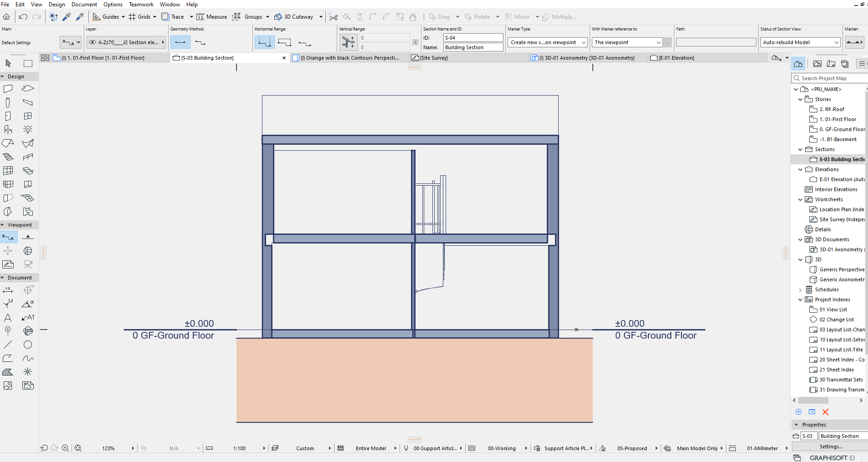Screen dimensions: 868x462
Task: Select the Text tool
Action: pyautogui.click(x=8, y=317)
